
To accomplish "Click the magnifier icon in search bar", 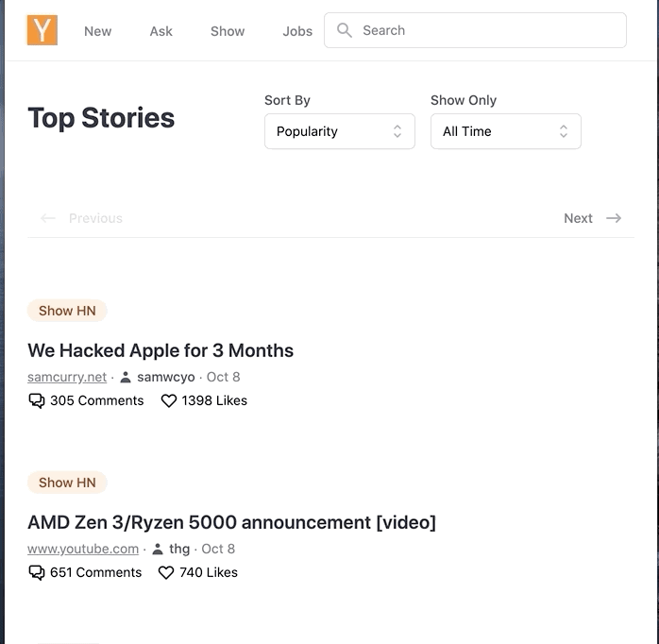I will pos(345,30).
